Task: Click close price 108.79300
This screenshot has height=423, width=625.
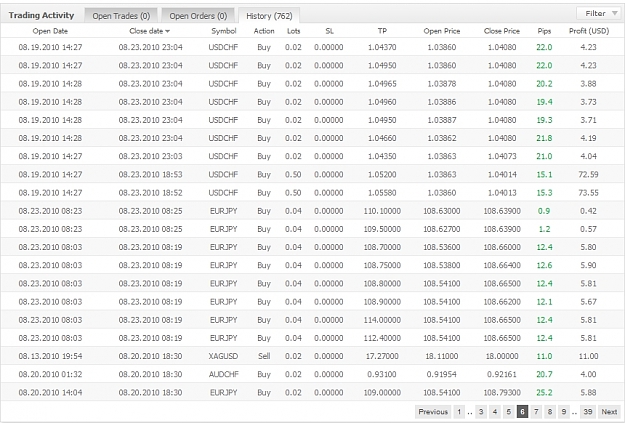Action: point(502,393)
